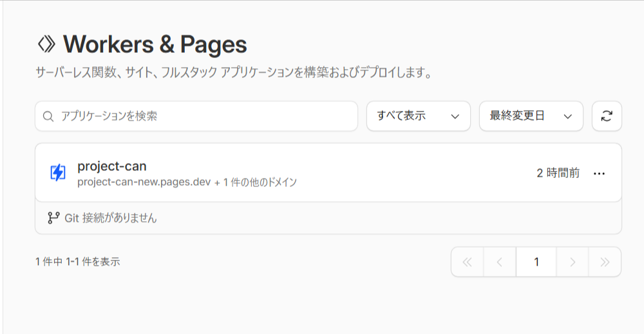Open the project-can application

click(x=111, y=166)
